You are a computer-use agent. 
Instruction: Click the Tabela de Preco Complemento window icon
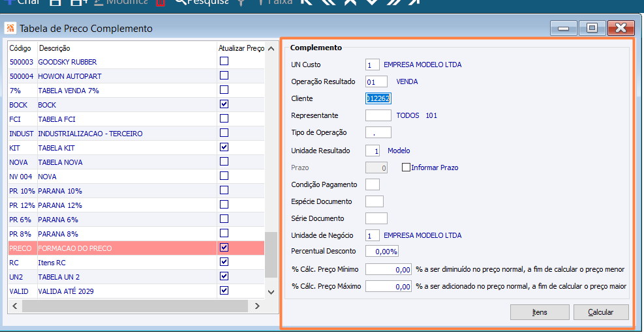(x=10, y=28)
